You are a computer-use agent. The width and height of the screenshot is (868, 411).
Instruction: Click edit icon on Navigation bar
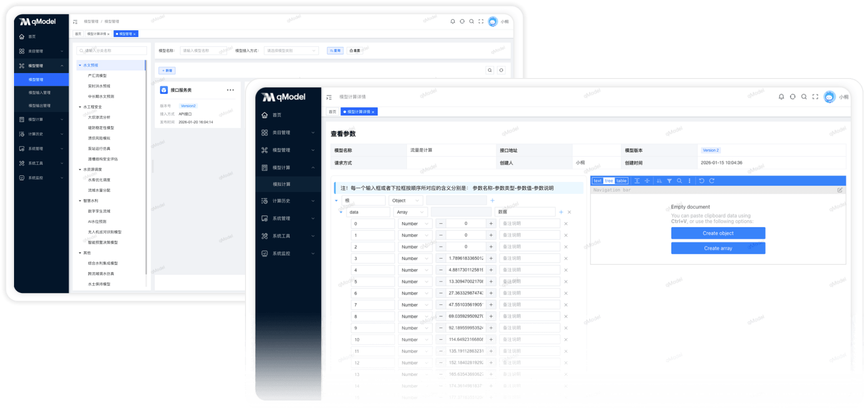point(840,190)
